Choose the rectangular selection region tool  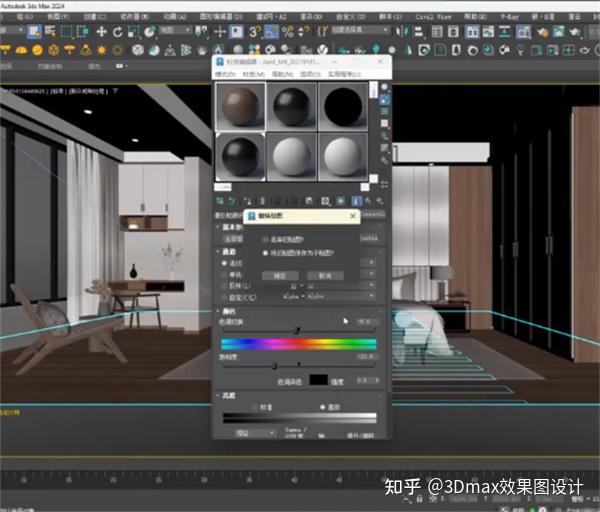coord(67,31)
